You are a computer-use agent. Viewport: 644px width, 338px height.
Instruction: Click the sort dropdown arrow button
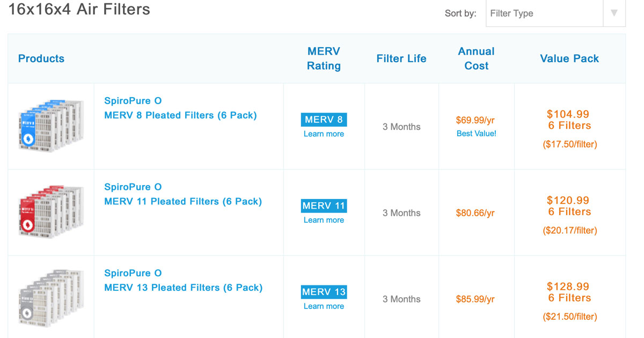614,13
